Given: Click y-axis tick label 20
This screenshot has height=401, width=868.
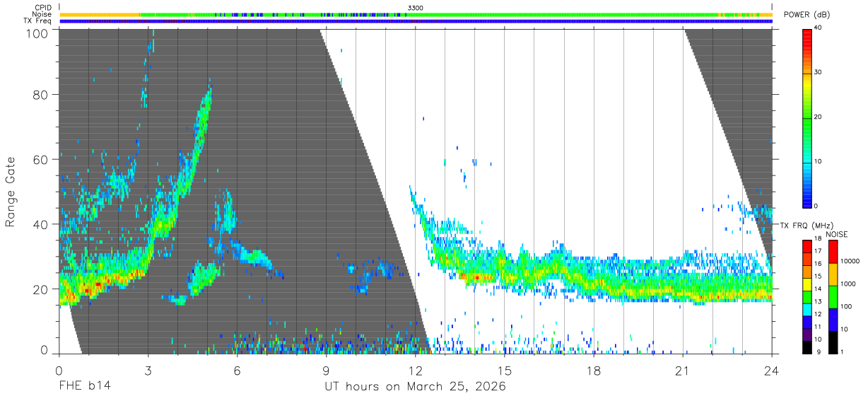Looking at the screenshot, I should 41,289.
